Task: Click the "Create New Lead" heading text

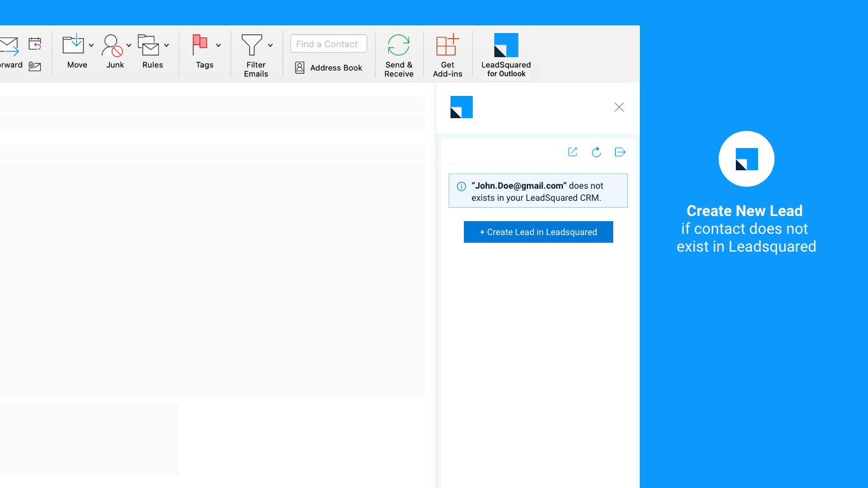Action: 745,211
